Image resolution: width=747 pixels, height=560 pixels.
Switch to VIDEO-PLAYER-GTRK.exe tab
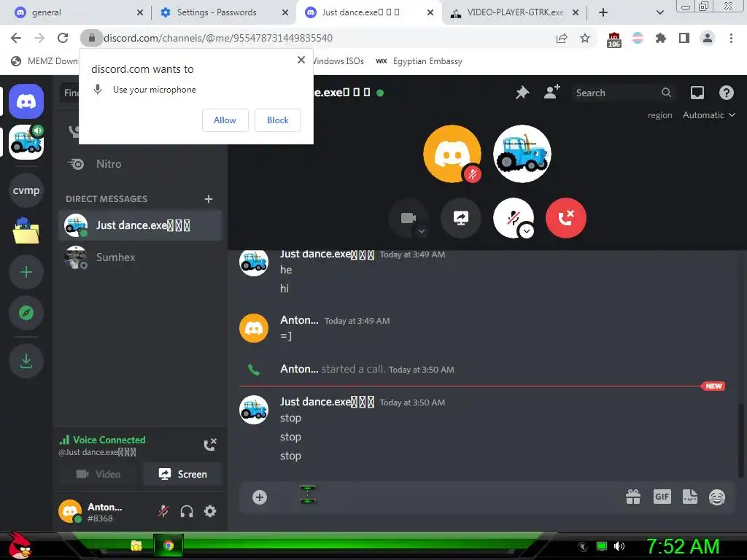click(x=514, y=12)
